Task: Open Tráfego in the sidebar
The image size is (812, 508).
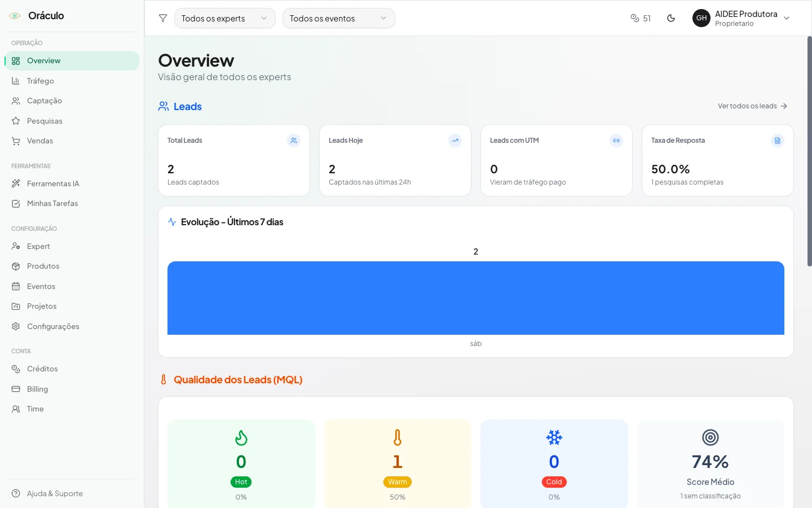Action: (72, 81)
